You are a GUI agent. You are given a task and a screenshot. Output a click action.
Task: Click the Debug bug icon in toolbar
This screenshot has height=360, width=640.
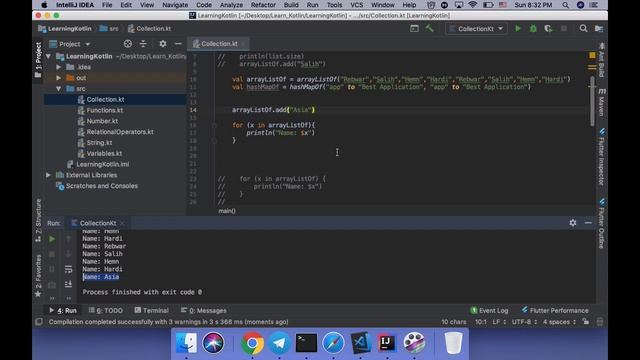pos(533,29)
